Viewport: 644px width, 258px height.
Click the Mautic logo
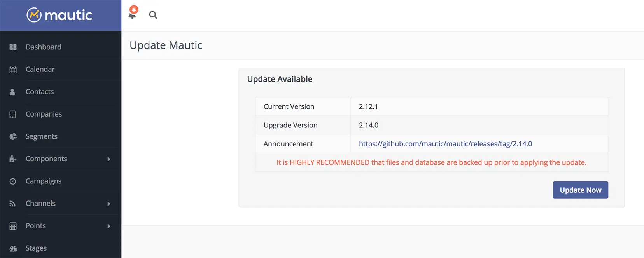click(59, 15)
